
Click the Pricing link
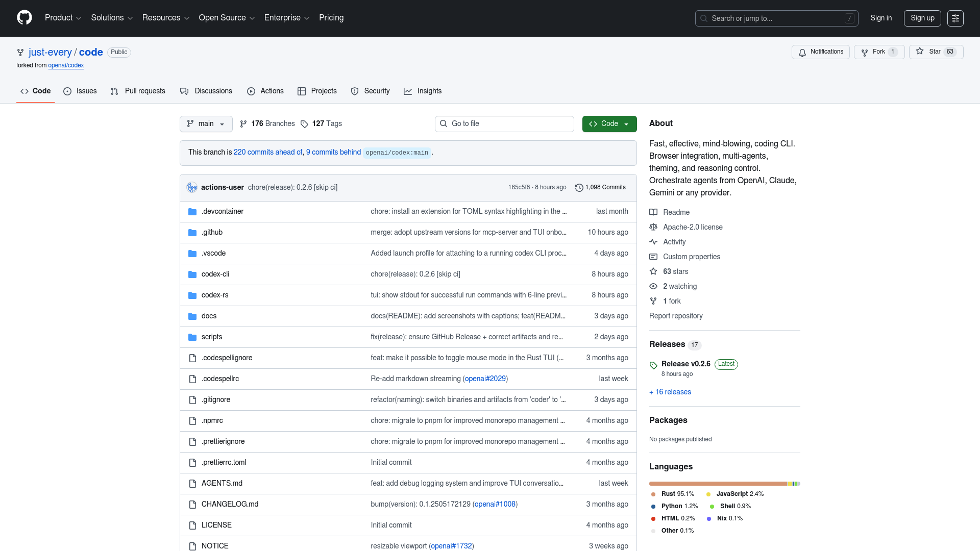(331, 18)
